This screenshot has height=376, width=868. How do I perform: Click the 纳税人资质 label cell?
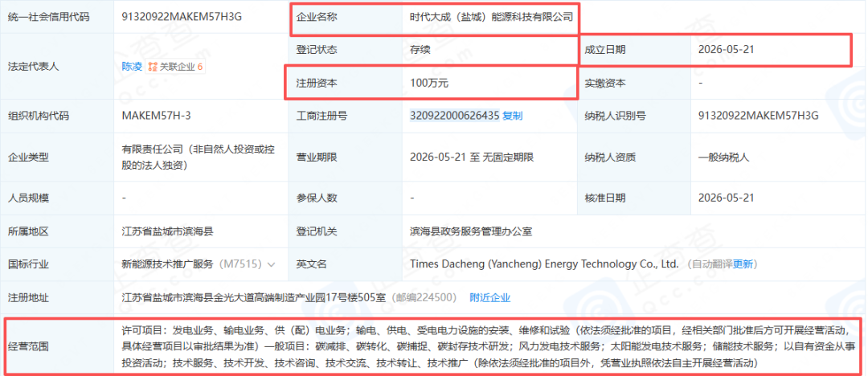[634, 157]
